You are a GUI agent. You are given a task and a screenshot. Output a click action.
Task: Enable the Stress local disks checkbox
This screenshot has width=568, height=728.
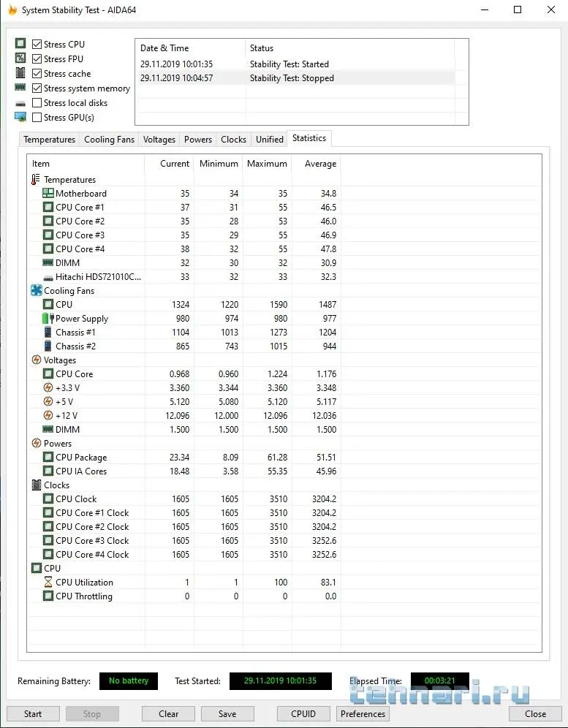click(37, 102)
